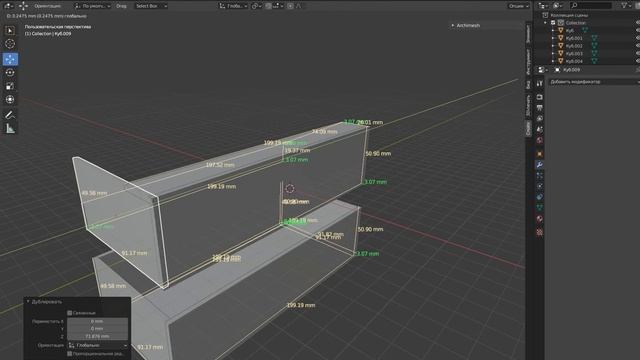Image resolution: width=640 pixels, height=360 pixels.
Task: Select the Куб object in outliner
Action: [569, 30]
